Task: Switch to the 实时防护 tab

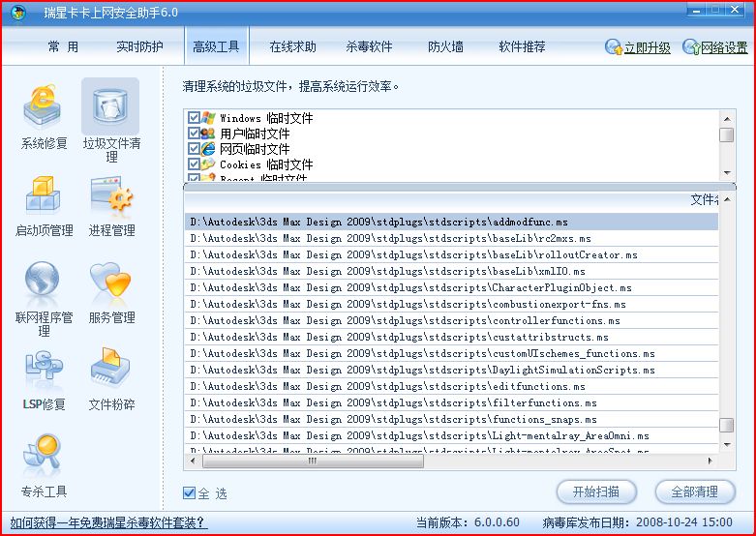Action: tap(139, 46)
